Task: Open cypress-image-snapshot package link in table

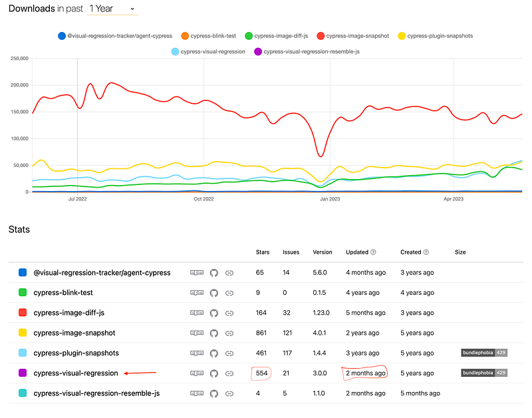Action: pos(74,333)
